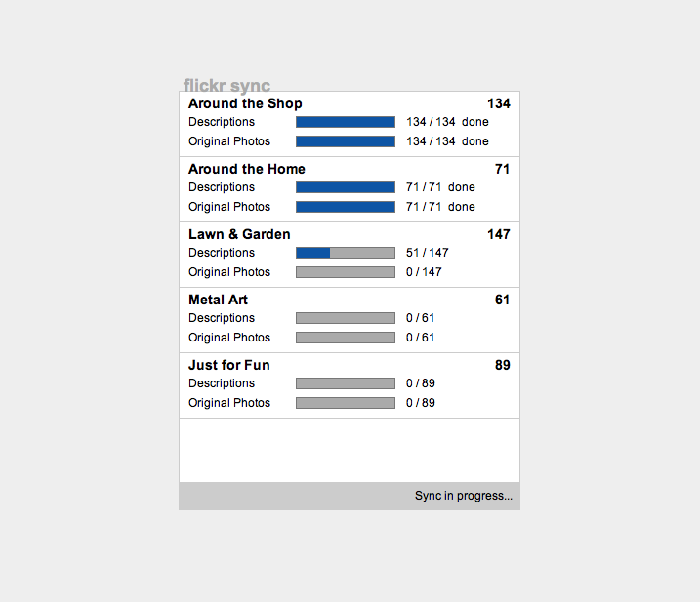Click Around the Shop Original Photos bar
Screen dimensions: 700x602
(346, 141)
